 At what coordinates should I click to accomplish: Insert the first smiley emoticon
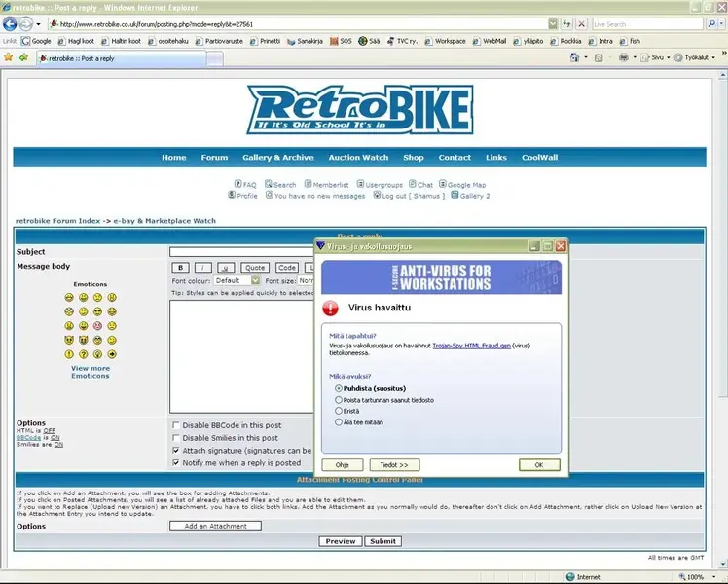click(x=69, y=297)
